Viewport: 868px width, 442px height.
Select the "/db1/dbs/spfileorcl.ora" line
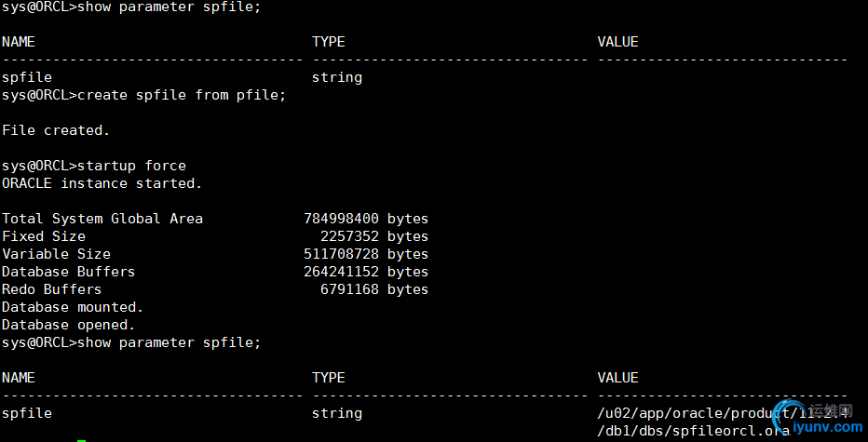pyautogui.click(x=693, y=431)
